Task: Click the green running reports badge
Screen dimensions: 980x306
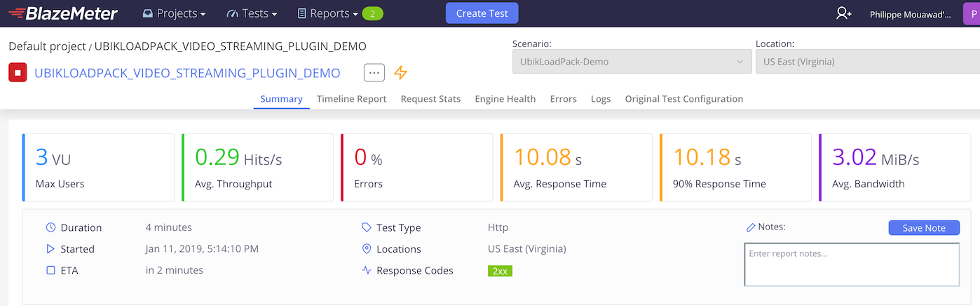Action: pyautogui.click(x=373, y=13)
